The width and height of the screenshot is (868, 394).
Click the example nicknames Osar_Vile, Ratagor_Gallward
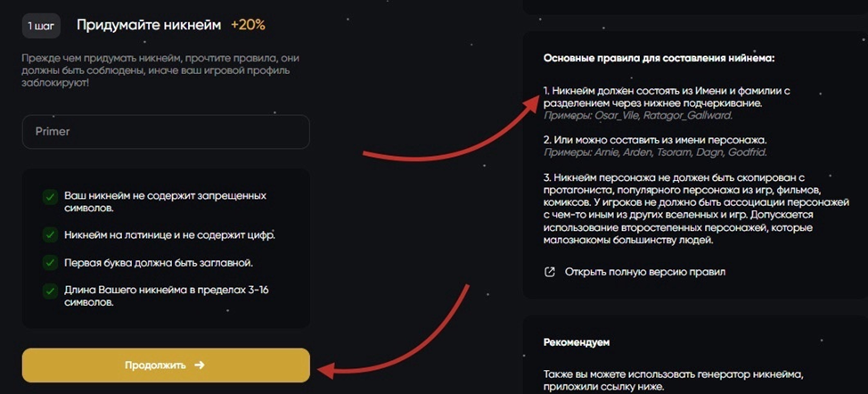click(638, 115)
